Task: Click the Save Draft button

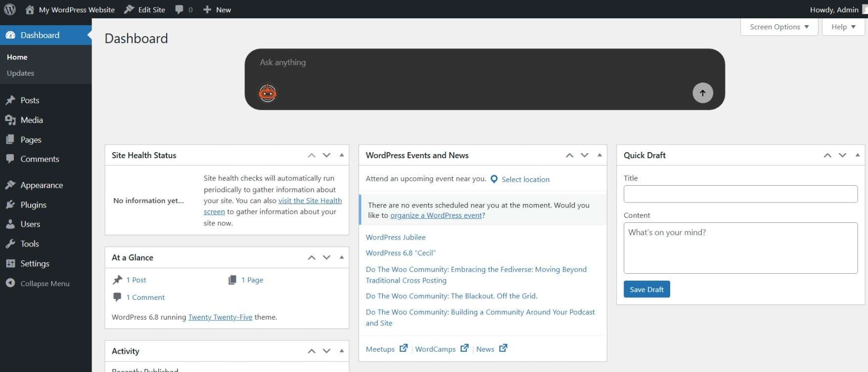Action: (x=646, y=289)
